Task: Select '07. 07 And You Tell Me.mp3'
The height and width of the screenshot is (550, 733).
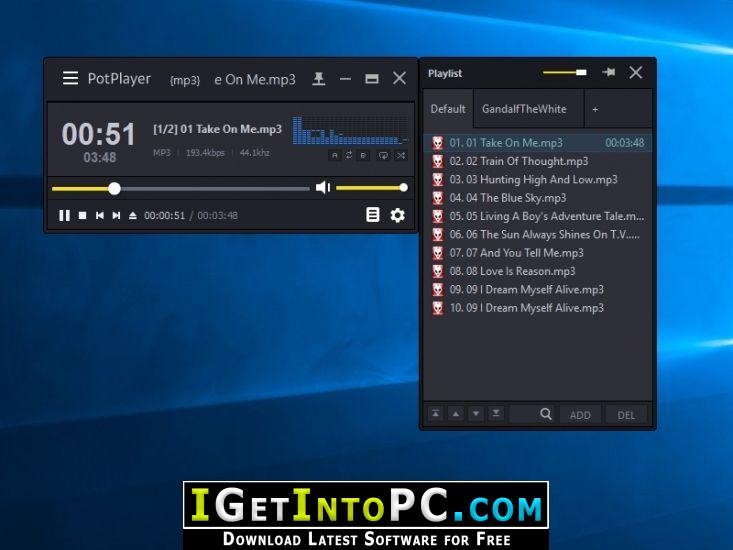Action: click(x=538, y=253)
